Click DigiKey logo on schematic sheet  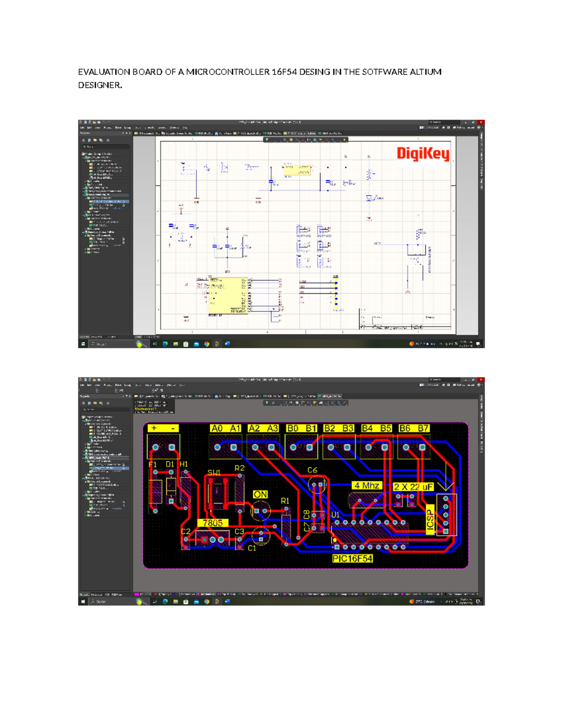423,154
